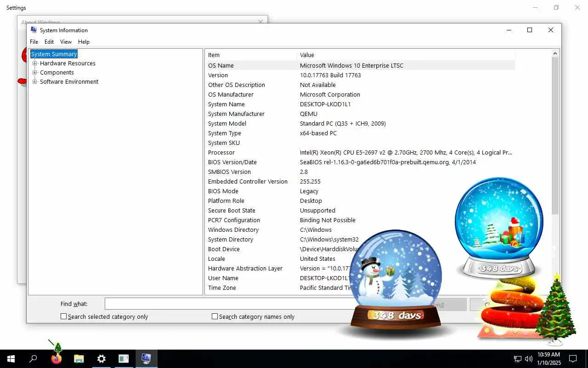Expand the Software Environment node
588x368 pixels.
tap(34, 82)
